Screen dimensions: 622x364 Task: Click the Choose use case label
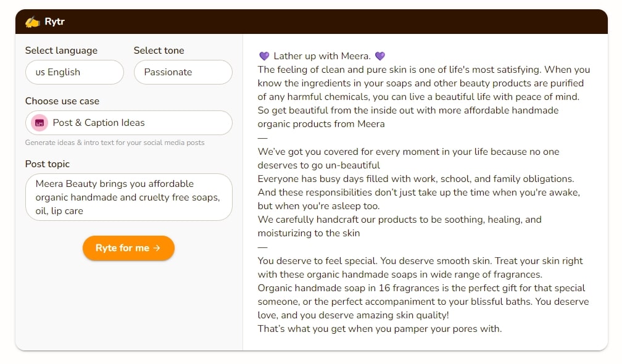[x=62, y=101]
